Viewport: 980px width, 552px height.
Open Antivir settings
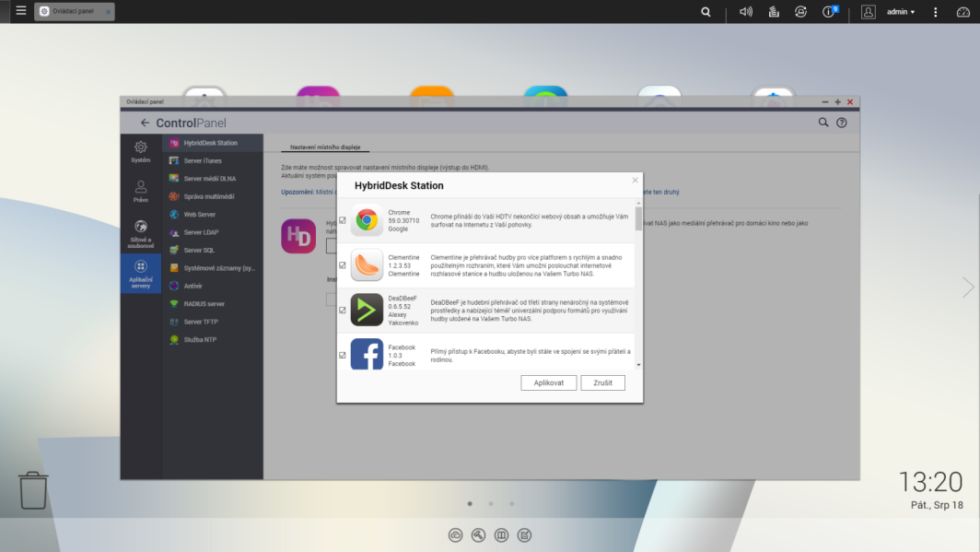point(213,287)
